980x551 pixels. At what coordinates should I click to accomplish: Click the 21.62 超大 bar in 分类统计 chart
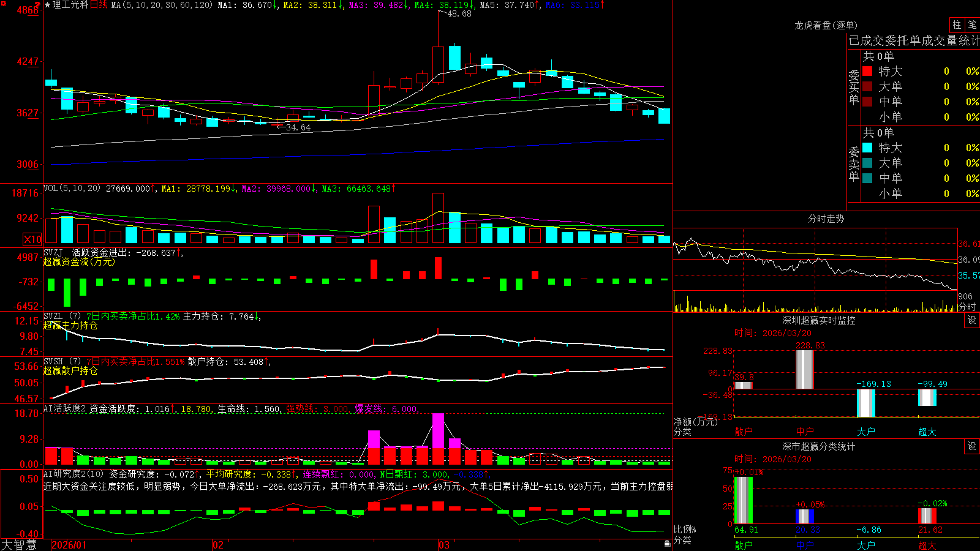(927, 515)
